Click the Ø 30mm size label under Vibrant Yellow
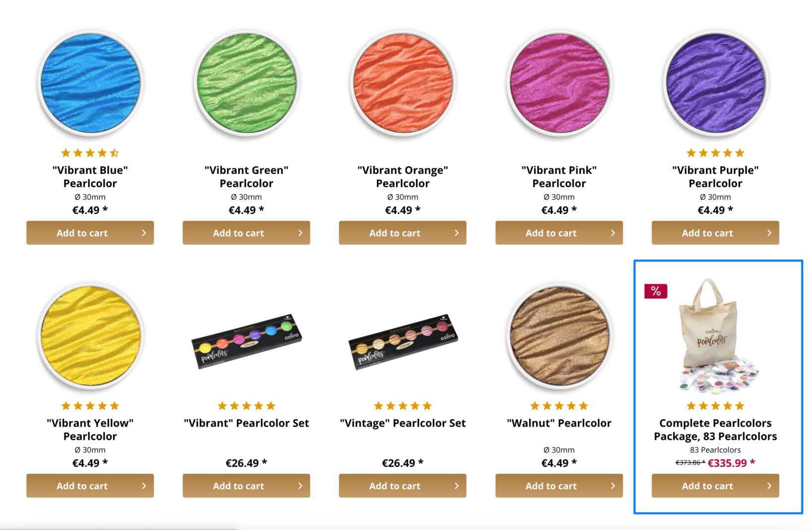This screenshot has height=530, width=812. point(90,450)
